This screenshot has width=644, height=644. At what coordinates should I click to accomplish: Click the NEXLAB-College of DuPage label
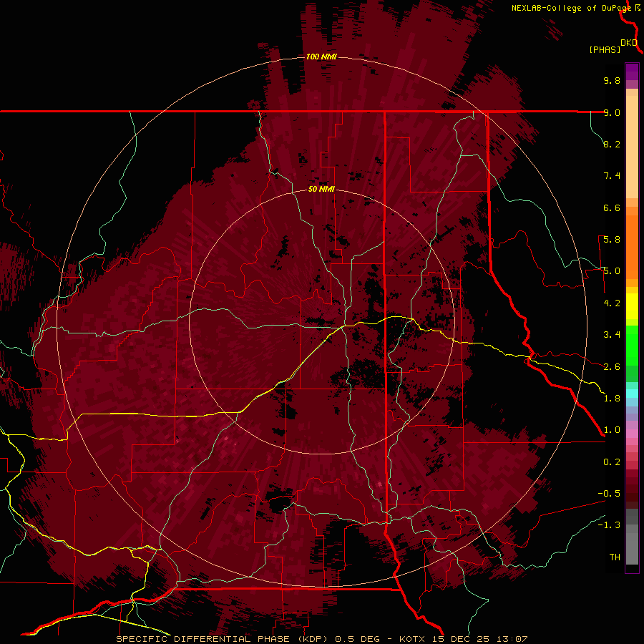[x=571, y=8]
